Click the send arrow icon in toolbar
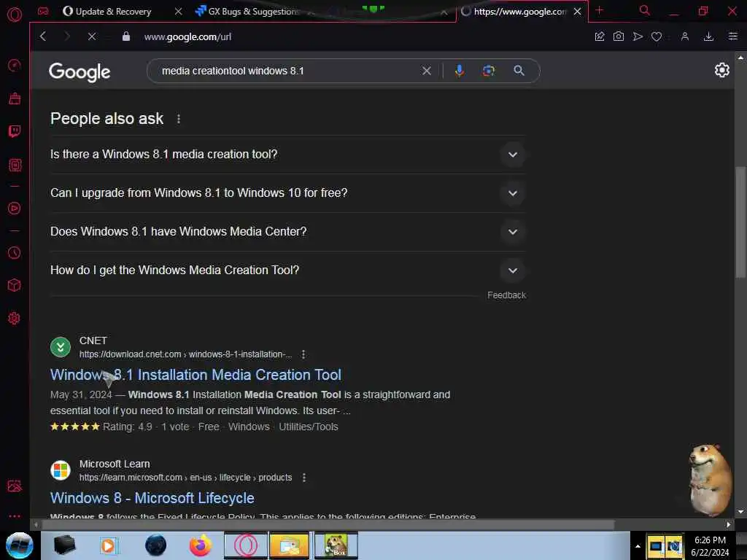 coord(638,36)
